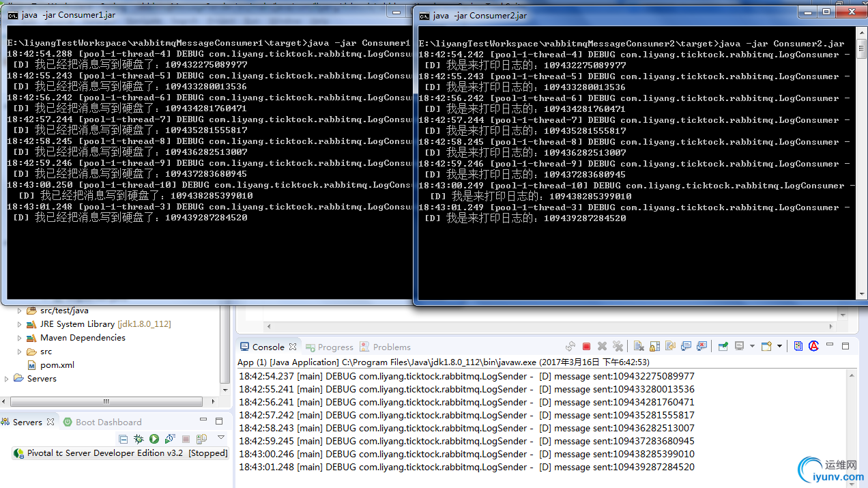
Task: Maximize the Console view panel
Action: tap(845, 346)
